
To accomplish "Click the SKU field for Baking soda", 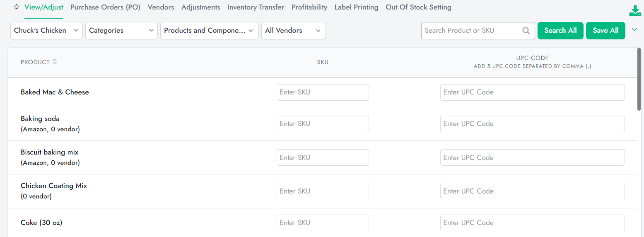I will pos(323,124).
